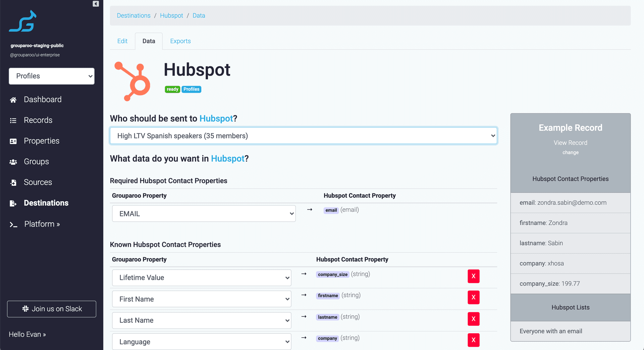The image size is (644, 350).
Task: Click Hubspot link in 'What data' heading
Action: click(x=227, y=159)
